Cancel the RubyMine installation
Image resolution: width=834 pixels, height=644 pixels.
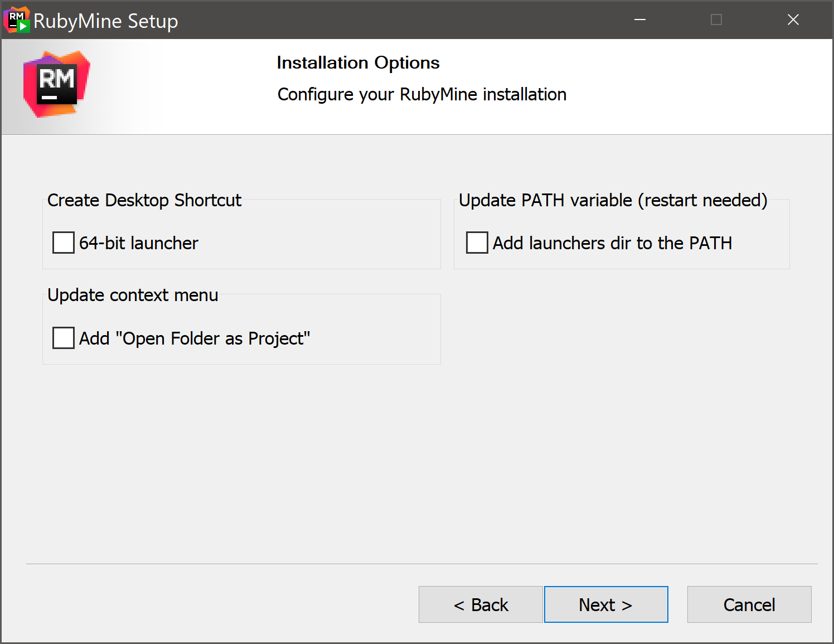point(749,604)
